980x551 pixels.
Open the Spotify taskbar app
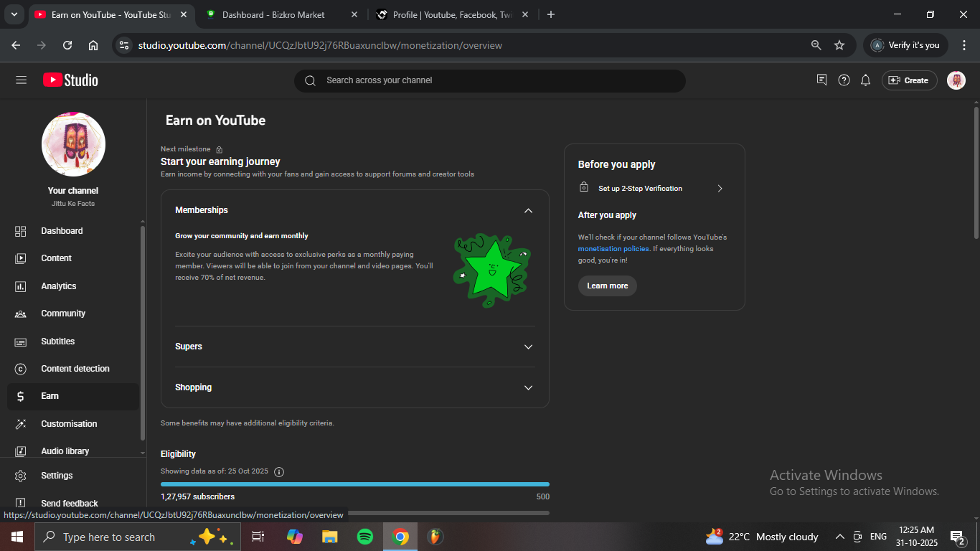click(x=364, y=537)
